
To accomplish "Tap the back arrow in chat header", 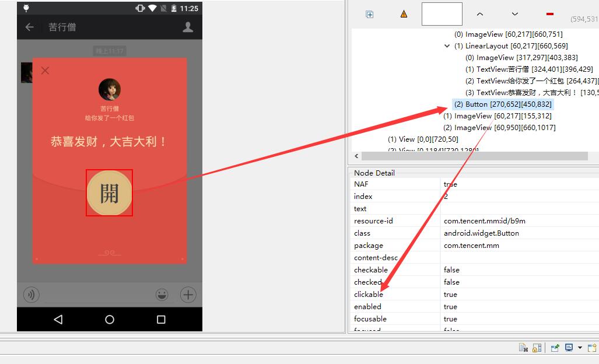I will (x=29, y=27).
